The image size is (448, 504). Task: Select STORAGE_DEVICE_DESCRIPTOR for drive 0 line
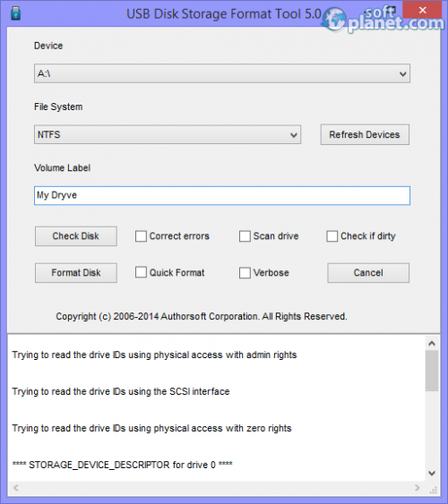tap(122, 465)
